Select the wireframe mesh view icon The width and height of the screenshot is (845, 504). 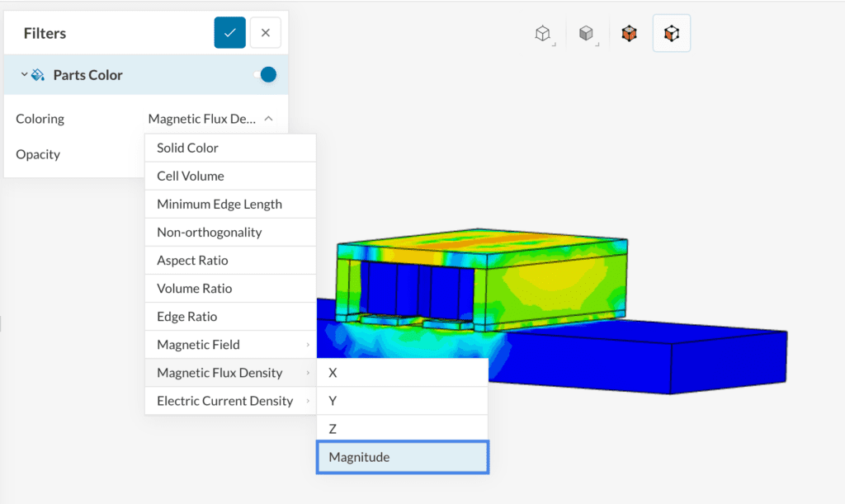coord(542,35)
